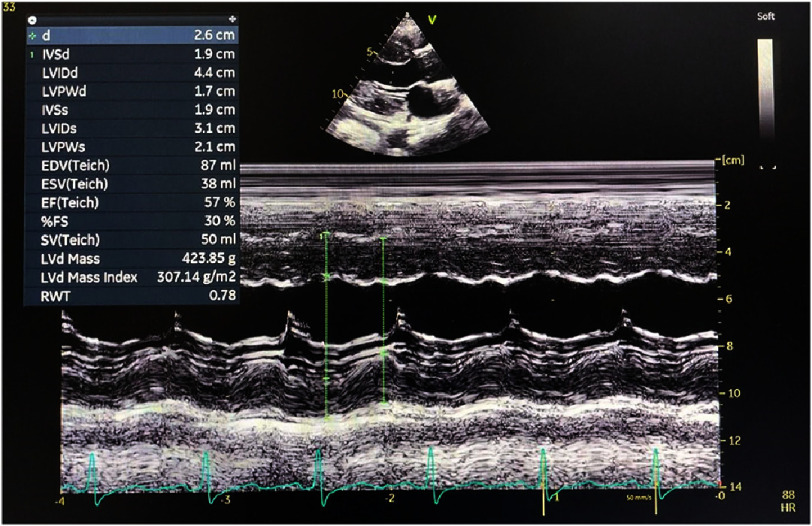
Task: Click the LVd Mass Index row
Action: 133,277
